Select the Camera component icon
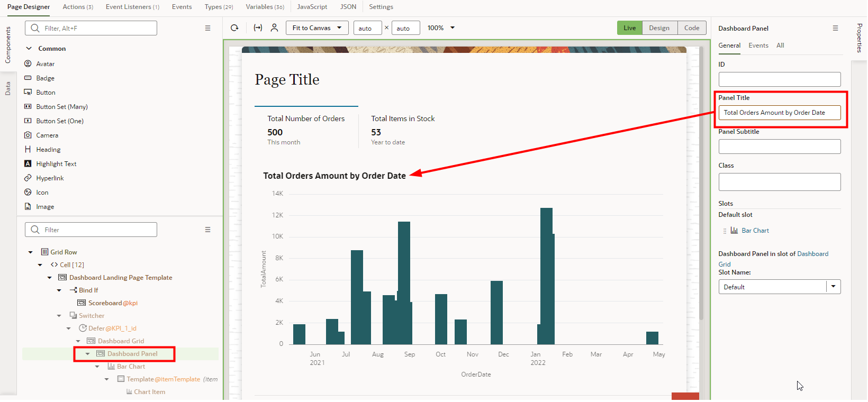Screen dimensions: 868x402 click(28, 135)
